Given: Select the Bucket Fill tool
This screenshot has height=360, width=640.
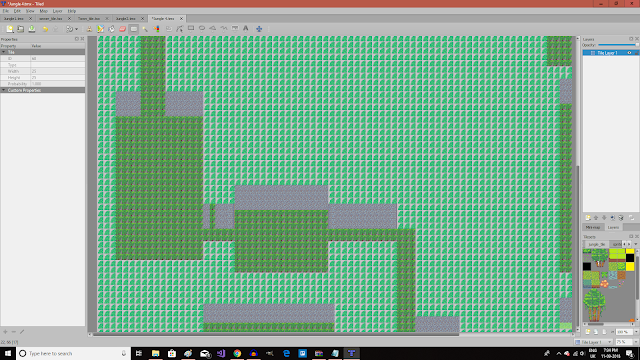Looking at the screenshot, I should click(x=111, y=29).
